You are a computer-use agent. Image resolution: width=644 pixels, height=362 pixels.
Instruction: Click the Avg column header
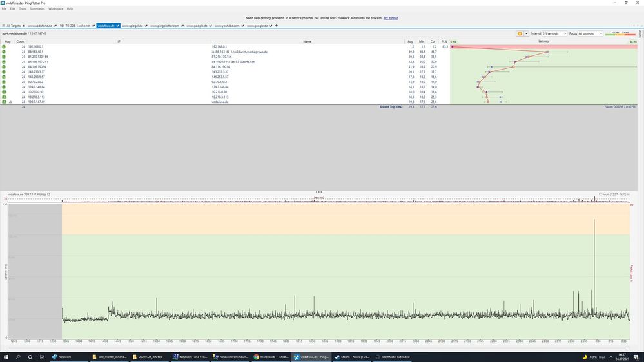pos(410,41)
